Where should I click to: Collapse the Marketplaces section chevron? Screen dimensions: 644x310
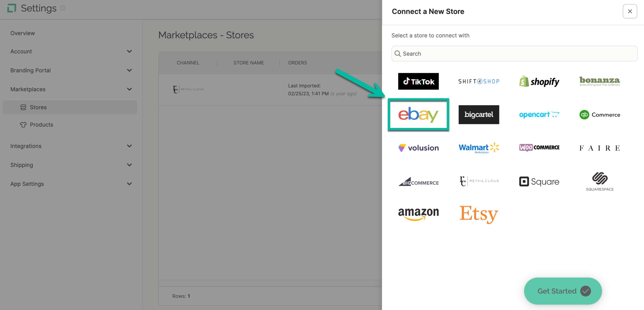(129, 89)
